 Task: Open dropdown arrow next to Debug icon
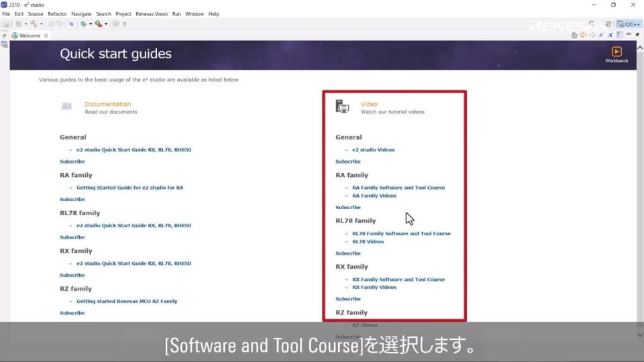coord(91,24)
